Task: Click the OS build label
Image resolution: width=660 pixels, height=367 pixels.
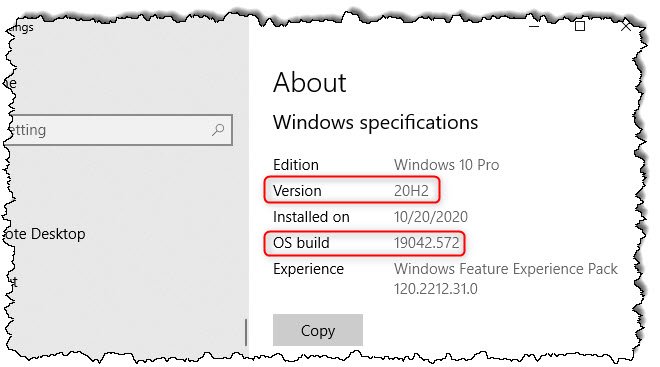Action: coord(301,243)
